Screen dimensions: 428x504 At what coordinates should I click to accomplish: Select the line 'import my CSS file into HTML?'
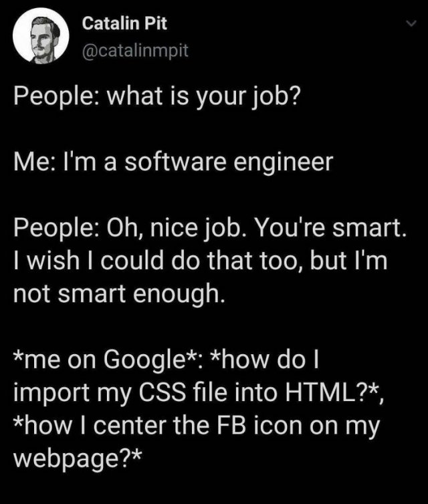click(199, 392)
